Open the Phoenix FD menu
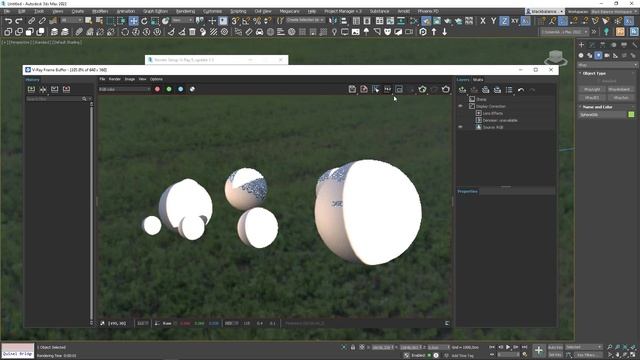640x360 pixels. click(428, 11)
